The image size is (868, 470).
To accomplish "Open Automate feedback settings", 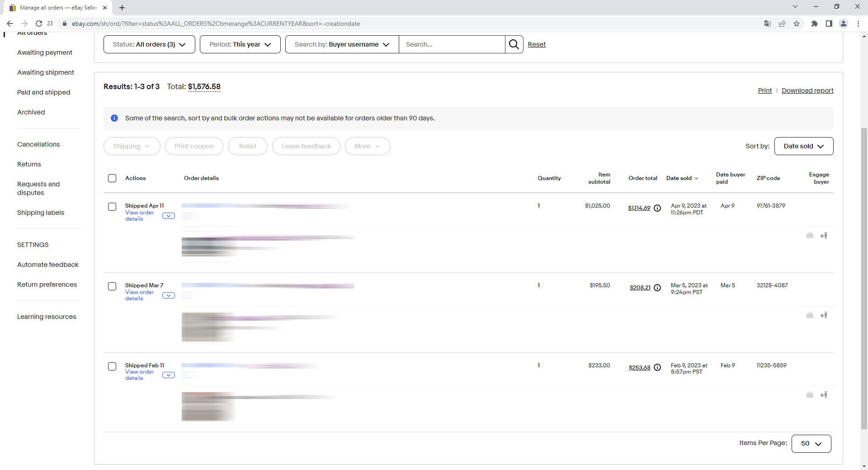I will [48, 265].
